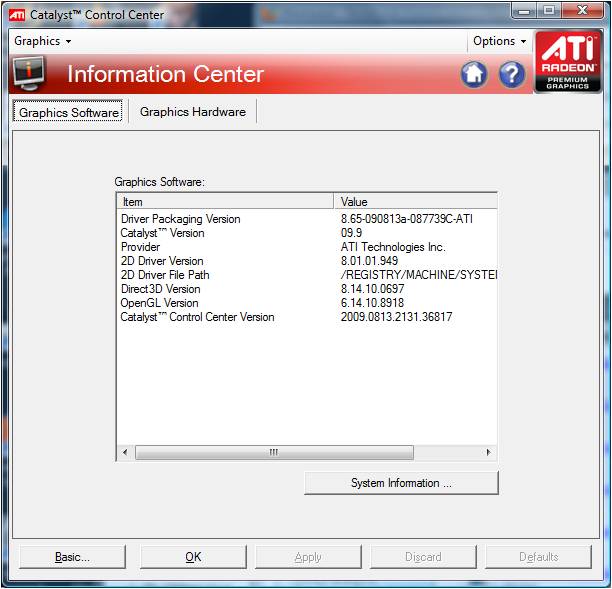Click the value 09.9
This screenshot has height=589, width=612.
point(351,233)
